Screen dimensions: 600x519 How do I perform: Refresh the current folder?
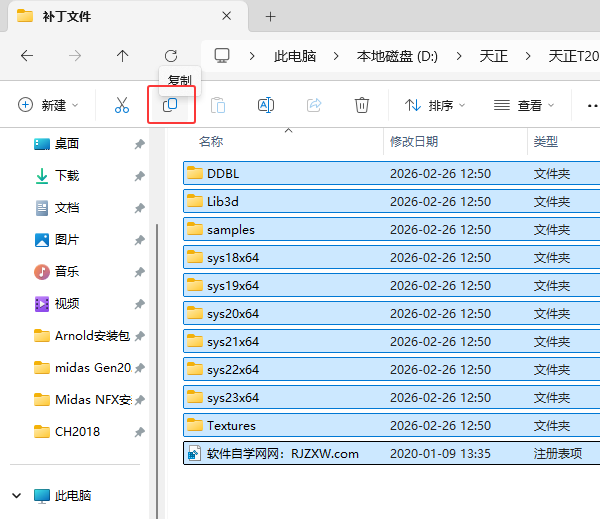[171, 56]
